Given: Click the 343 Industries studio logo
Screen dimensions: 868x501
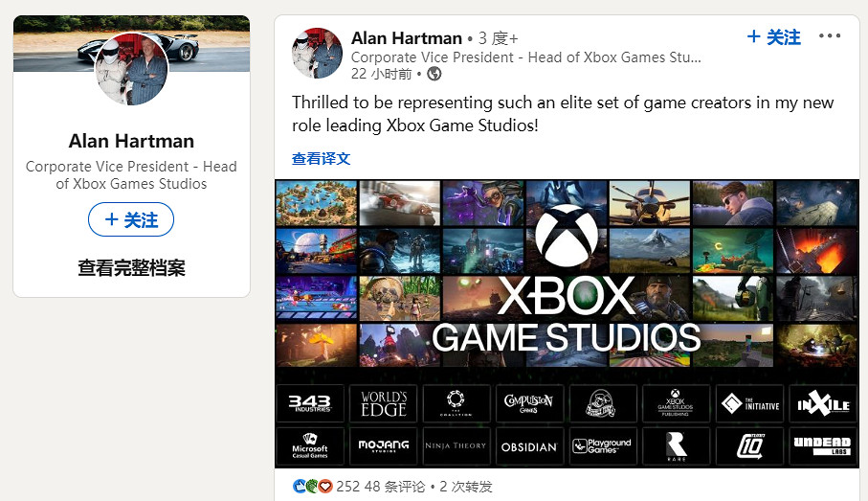Looking at the screenshot, I should (310, 403).
